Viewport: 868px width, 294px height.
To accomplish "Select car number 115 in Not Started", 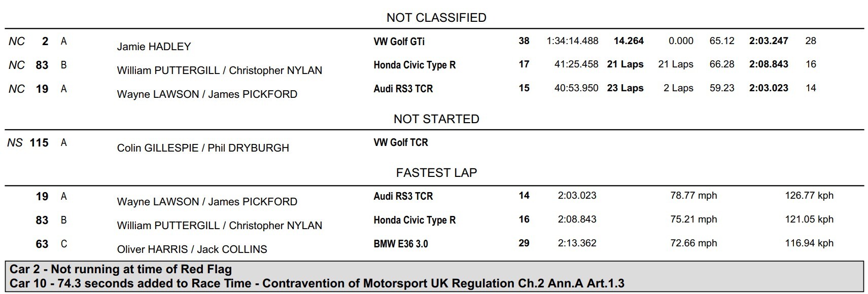I will point(39,143).
